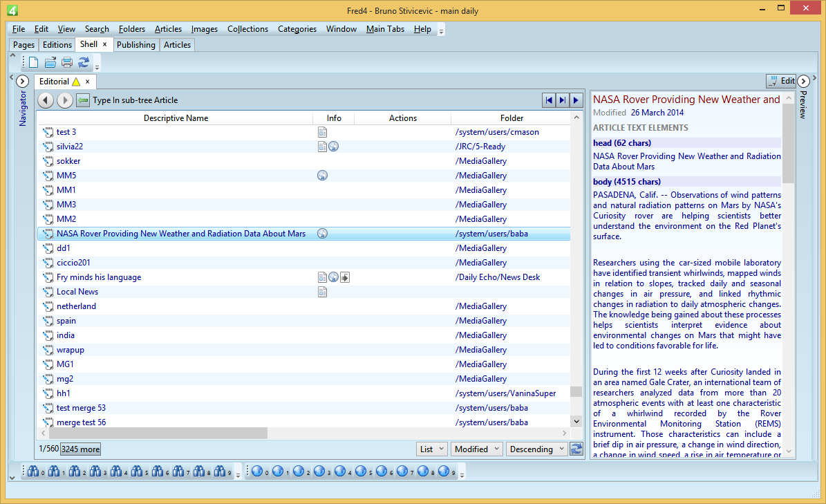The width and height of the screenshot is (826, 504).
Task: Jump to first item with skip-back icon
Action: tap(549, 100)
